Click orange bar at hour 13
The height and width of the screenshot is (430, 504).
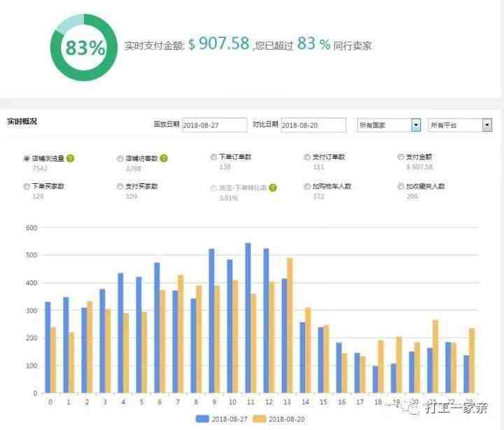click(290, 325)
